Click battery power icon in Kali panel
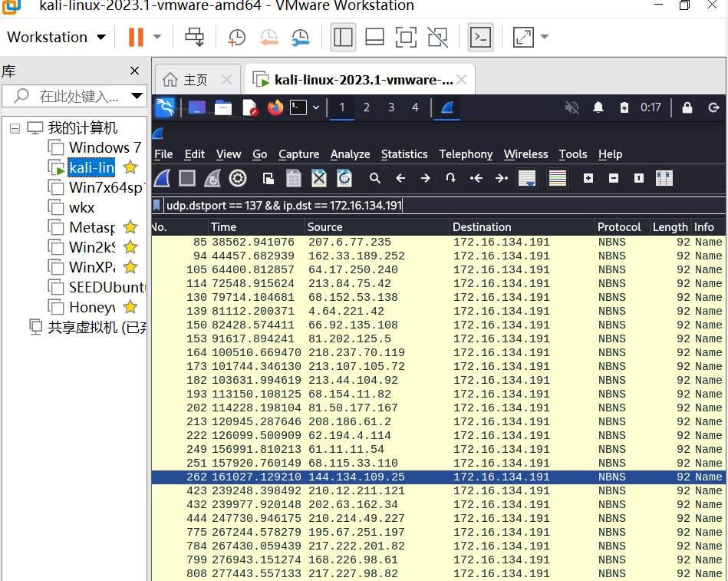Image resolution: width=728 pixels, height=581 pixels. (x=624, y=107)
